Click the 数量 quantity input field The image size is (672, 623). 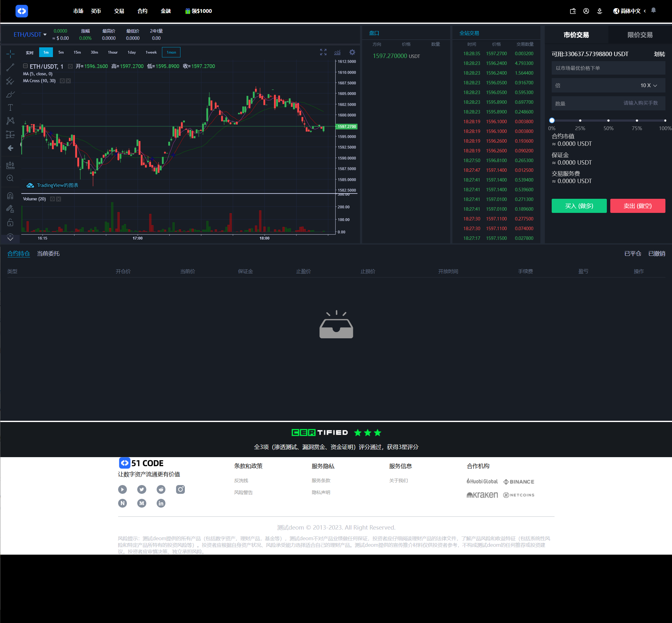[608, 103]
